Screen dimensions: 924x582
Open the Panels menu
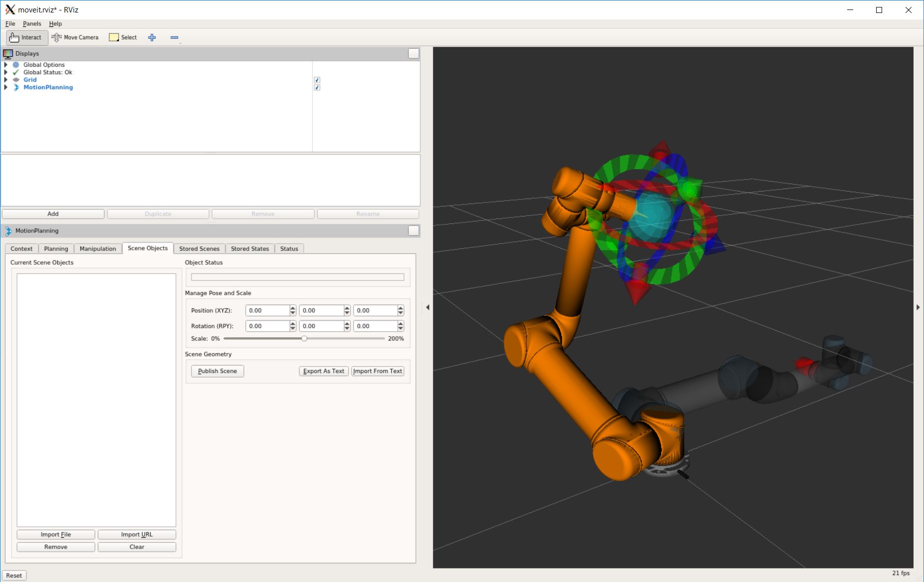pyautogui.click(x=31, y=23)
